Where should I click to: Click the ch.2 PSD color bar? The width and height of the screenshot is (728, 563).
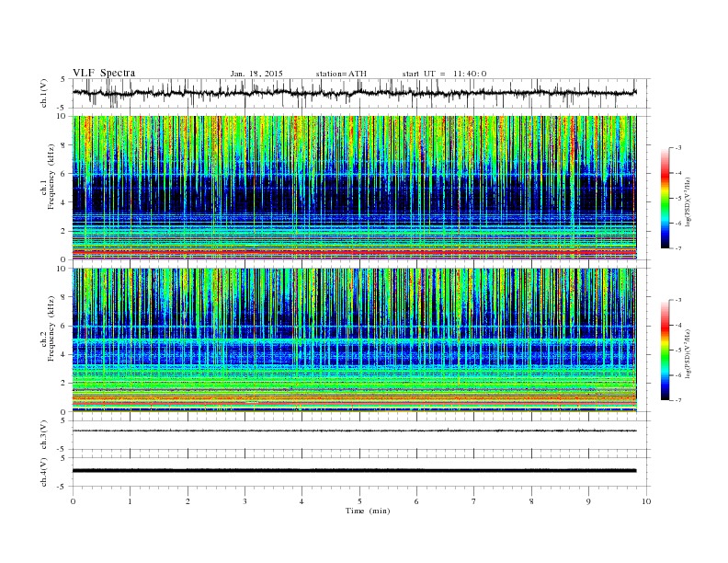click(x=665, y=350)
